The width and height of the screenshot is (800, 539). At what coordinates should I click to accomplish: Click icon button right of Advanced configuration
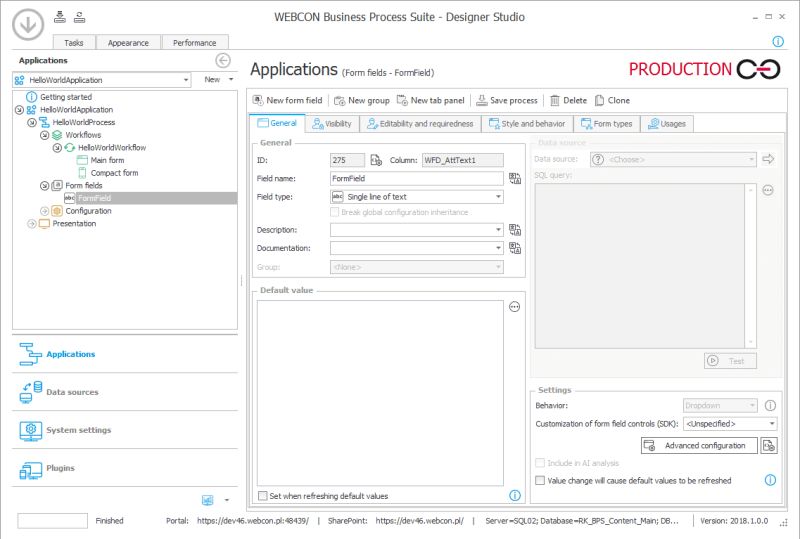click(769, 446)
